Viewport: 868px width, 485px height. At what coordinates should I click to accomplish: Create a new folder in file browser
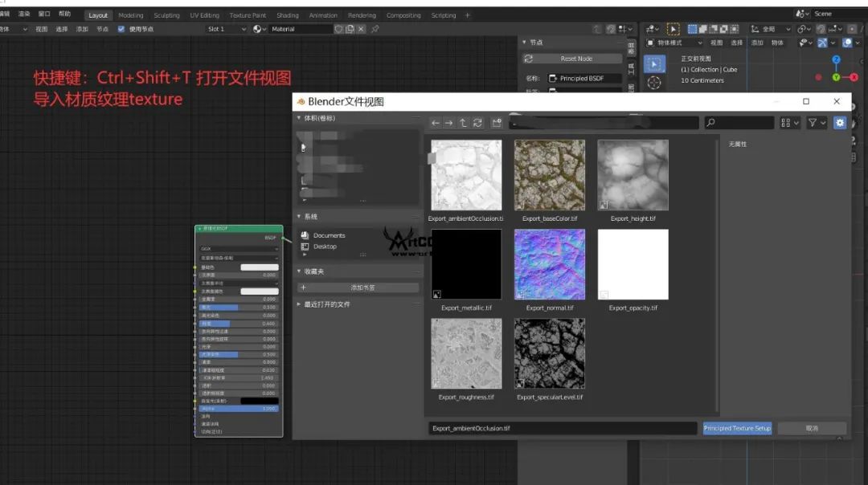497,123
